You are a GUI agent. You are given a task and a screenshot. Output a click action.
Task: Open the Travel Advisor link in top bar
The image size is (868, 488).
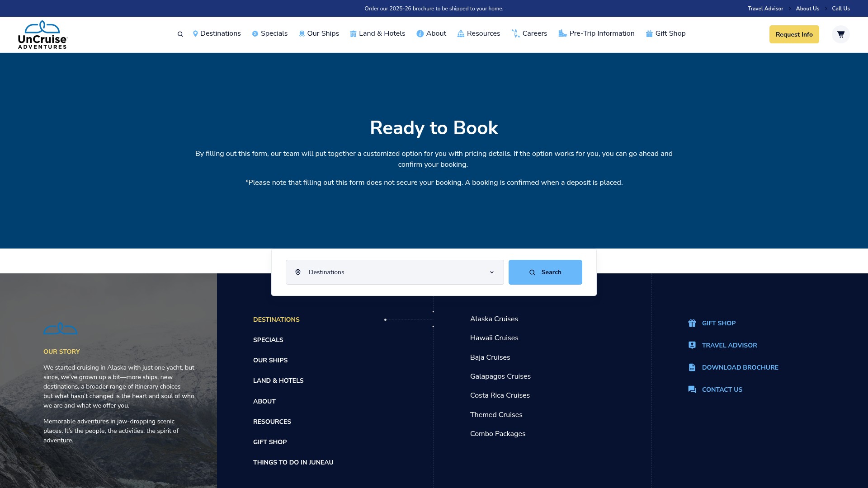pyautogui.click(x=765, y=9)
